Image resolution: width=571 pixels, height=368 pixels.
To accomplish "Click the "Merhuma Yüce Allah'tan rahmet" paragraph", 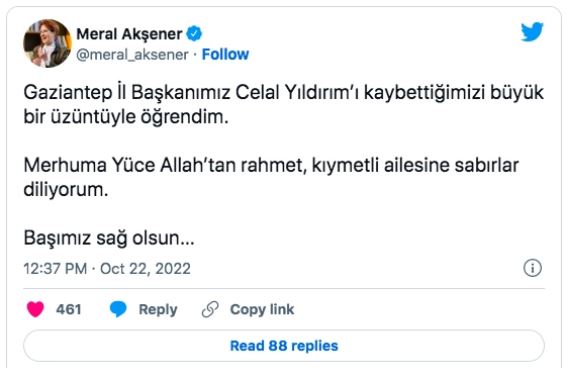I will (x=271, y=178).
